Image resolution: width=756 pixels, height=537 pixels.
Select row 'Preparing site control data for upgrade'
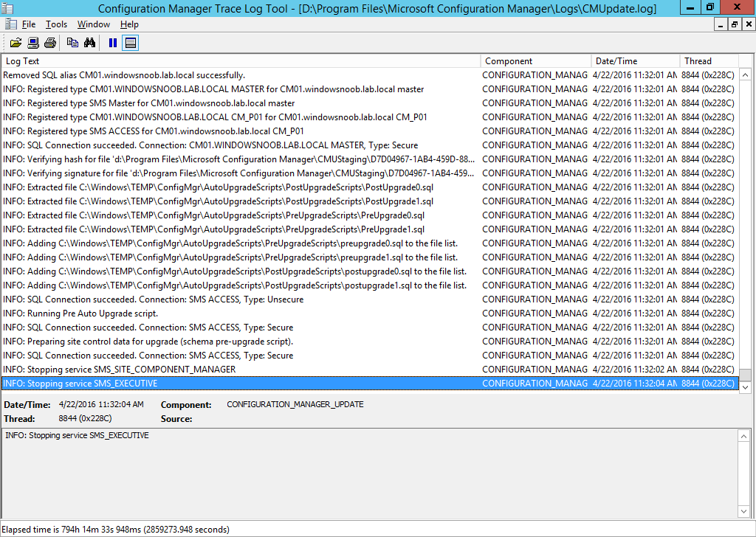371,341
